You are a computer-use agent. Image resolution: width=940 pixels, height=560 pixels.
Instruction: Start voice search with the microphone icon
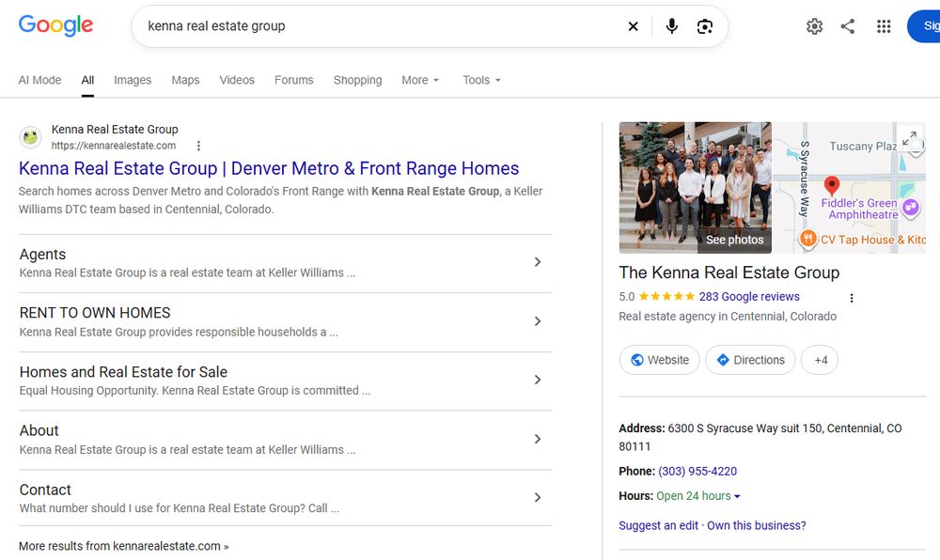coord(672,26)
